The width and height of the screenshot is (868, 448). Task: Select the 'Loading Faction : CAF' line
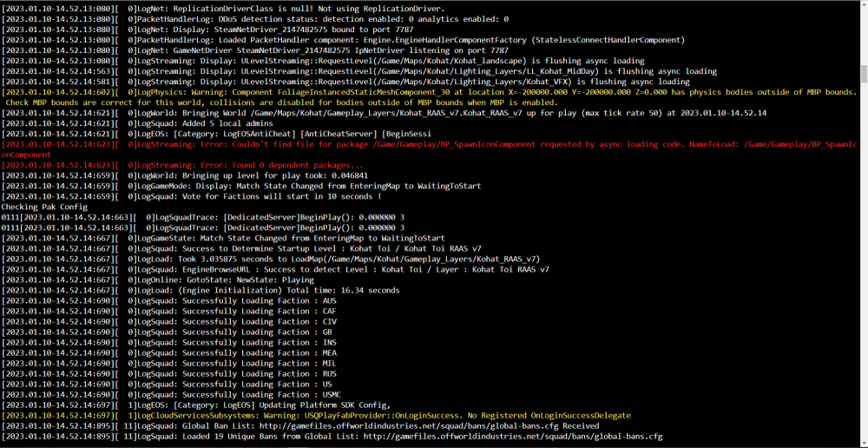pos(169,311)
